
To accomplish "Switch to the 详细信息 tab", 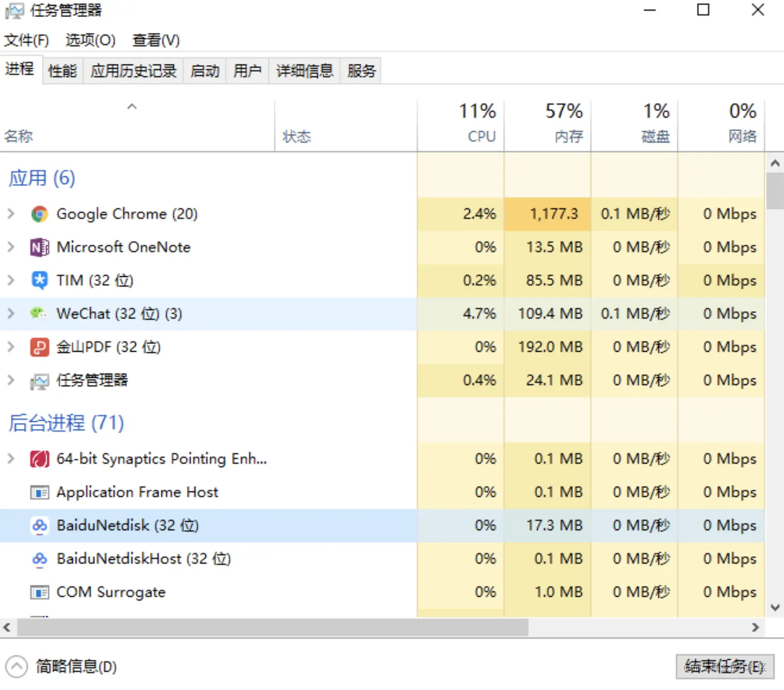I will [x=304, y=71].
